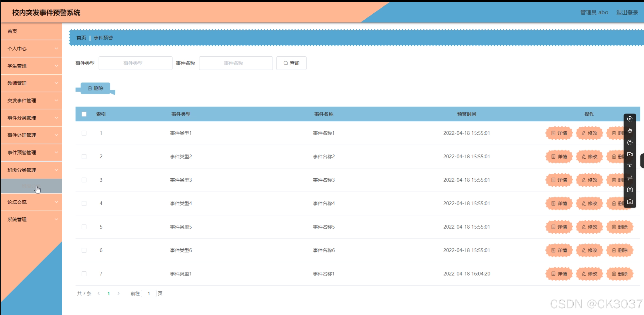This screenshot has height=315, width=644.
Task: Click the 查询 search button
Action: point(291,63)
